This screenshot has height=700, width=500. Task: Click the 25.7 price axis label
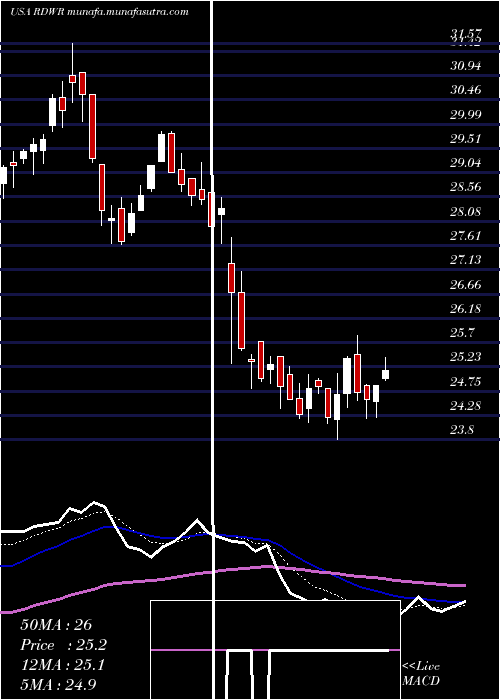click(463, 333)
